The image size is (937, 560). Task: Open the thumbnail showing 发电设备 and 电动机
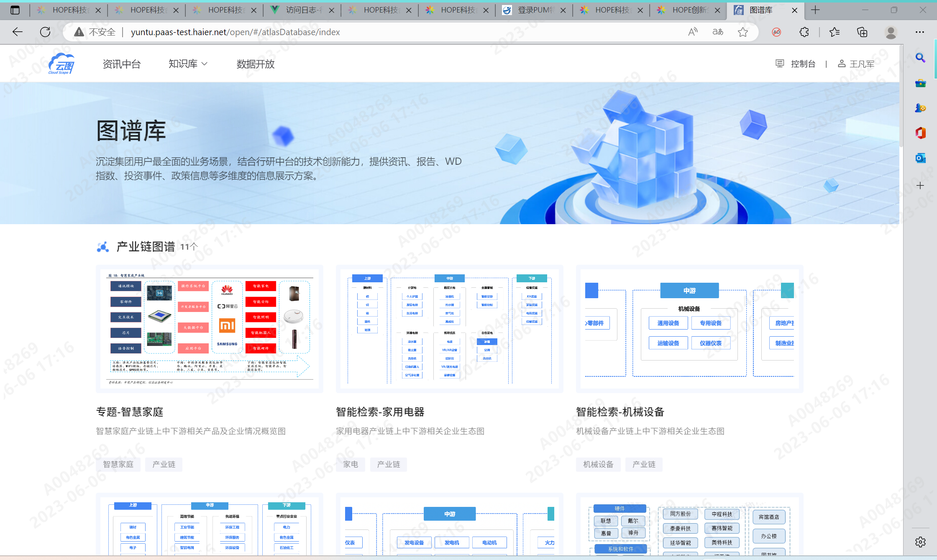450,524
